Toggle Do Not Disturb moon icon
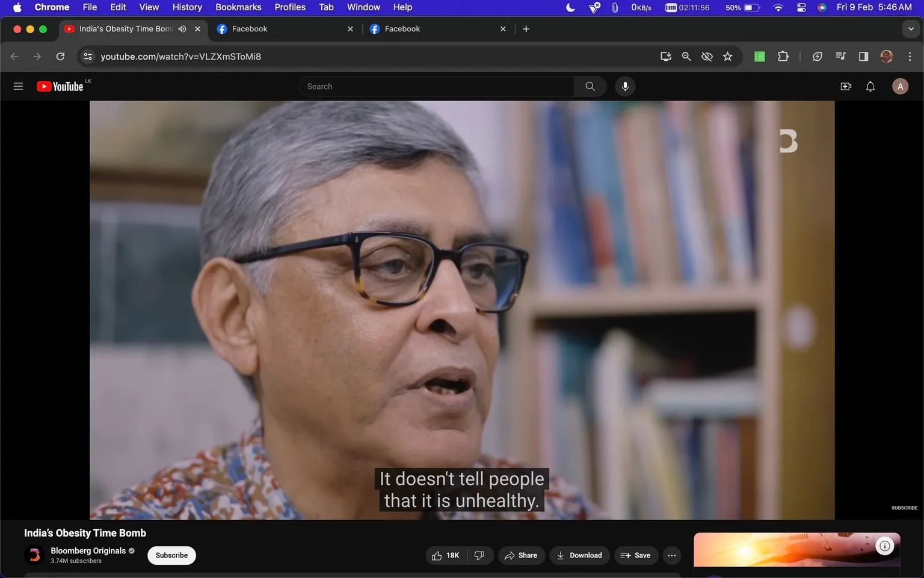Screen dimensions: 924x578 pyautogui.click(x=570, y=7)
